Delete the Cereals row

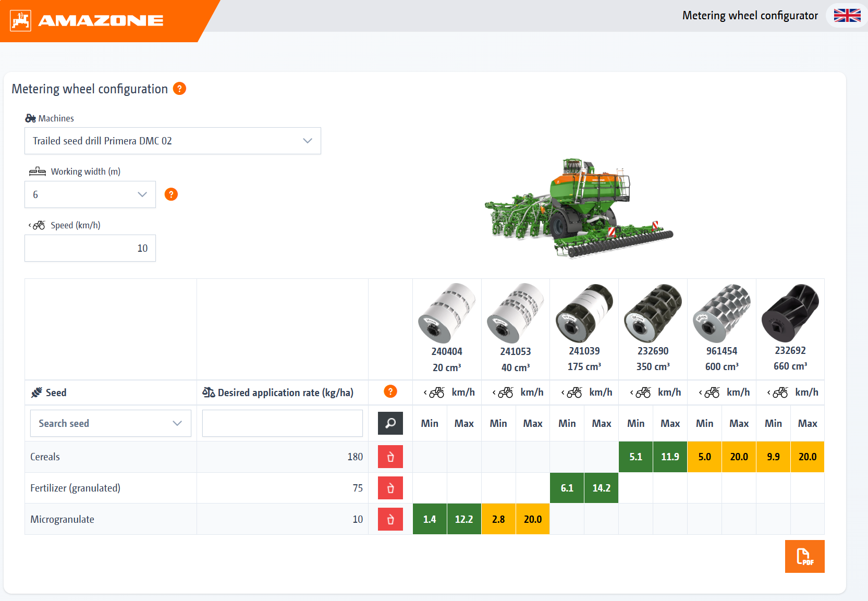tap(390, 457)
